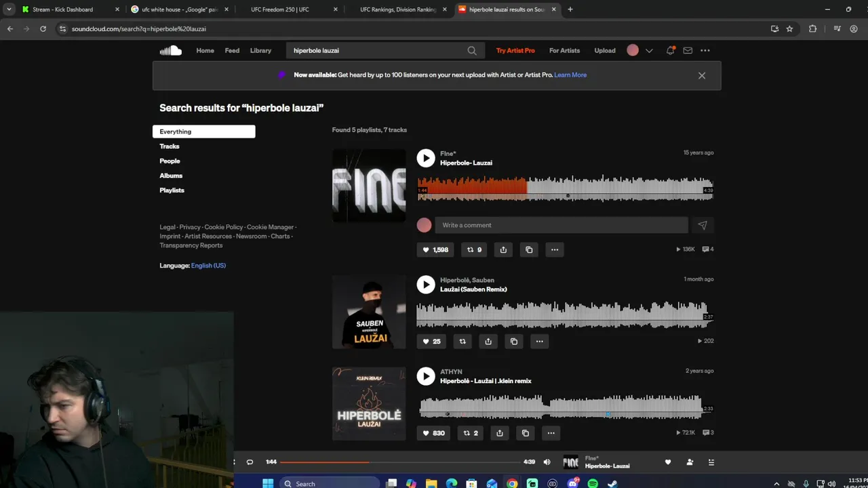The image size is (868, 488).
Task: Copy link of Hiperbole- Lauzai track
Action: coord(529,249)
